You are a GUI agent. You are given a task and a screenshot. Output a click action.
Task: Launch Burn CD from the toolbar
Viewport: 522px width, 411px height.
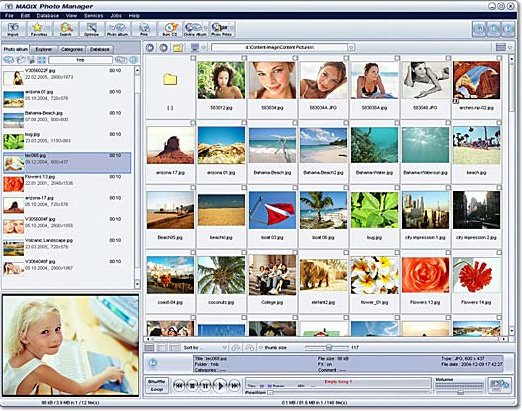pos(170,29)
